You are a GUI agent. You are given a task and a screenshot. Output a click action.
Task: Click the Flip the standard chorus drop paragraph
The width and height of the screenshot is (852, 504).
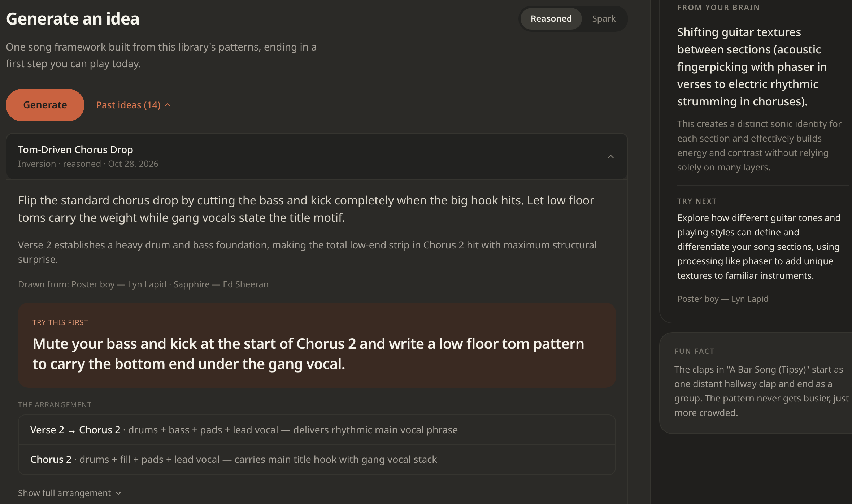coord(306,209)
